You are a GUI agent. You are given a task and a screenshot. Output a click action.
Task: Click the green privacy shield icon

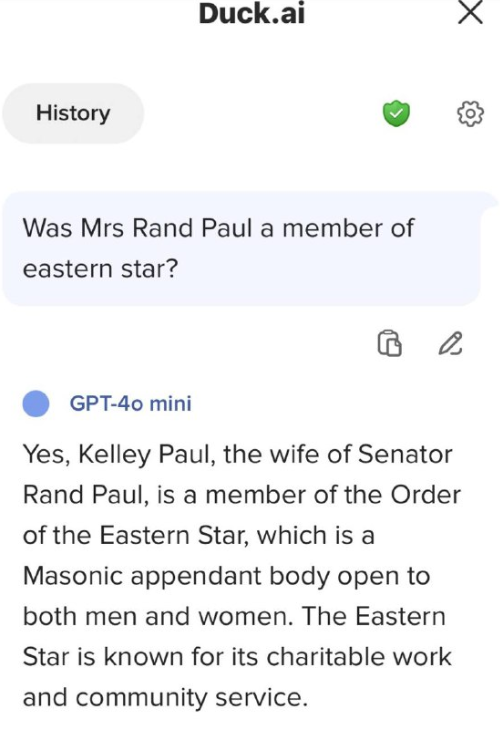396,114
